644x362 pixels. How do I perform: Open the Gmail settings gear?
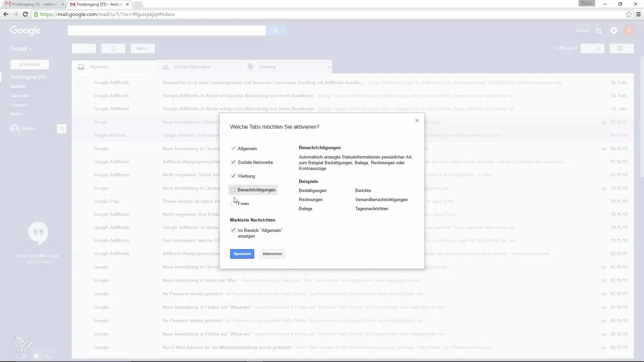pyautogui.click(x=622, y=49)
